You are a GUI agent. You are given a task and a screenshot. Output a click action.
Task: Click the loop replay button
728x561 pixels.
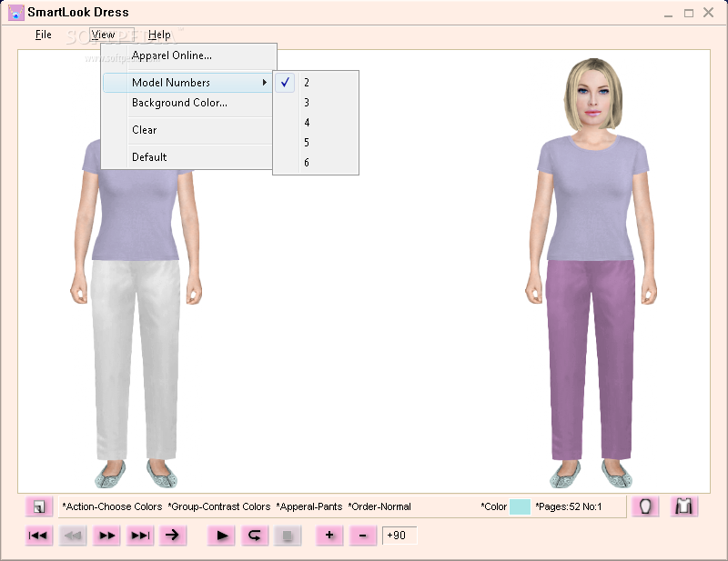[255, 536]
